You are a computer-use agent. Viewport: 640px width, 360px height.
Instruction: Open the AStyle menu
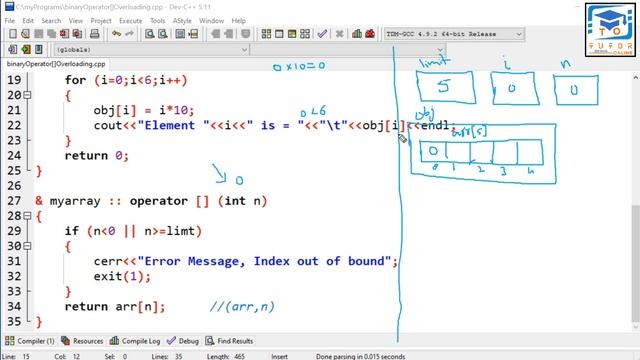(182, 20)
